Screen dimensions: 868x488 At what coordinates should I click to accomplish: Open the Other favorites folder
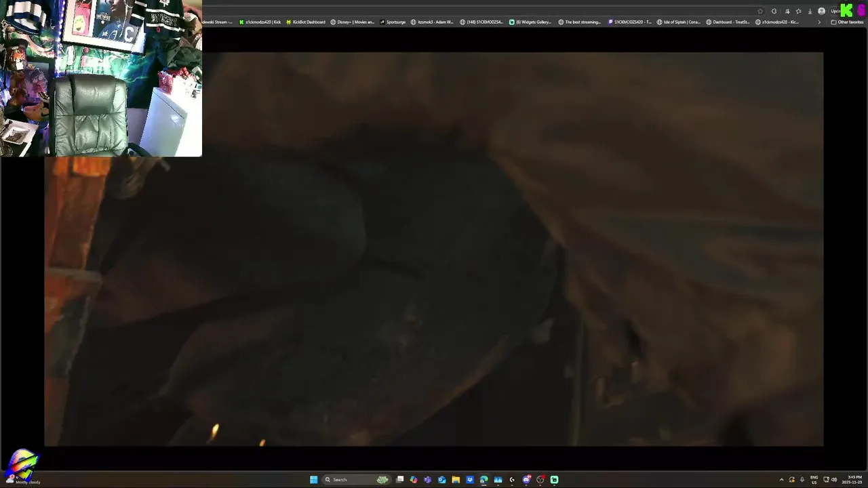847,22
